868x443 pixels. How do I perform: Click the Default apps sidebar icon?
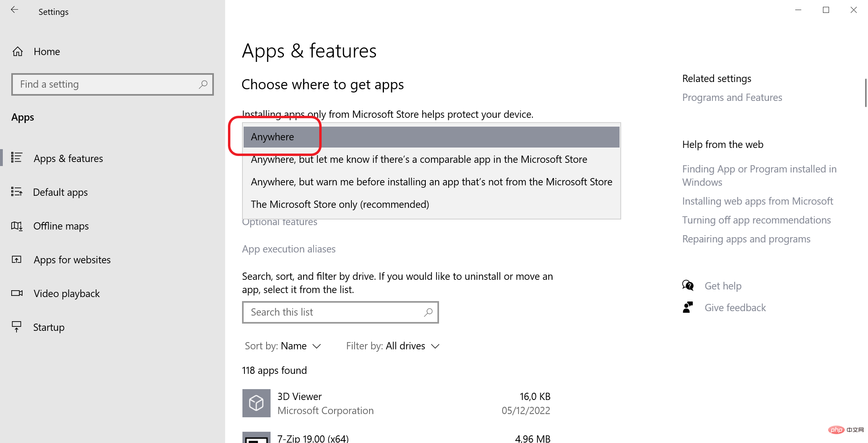click(x=17, y=192)
